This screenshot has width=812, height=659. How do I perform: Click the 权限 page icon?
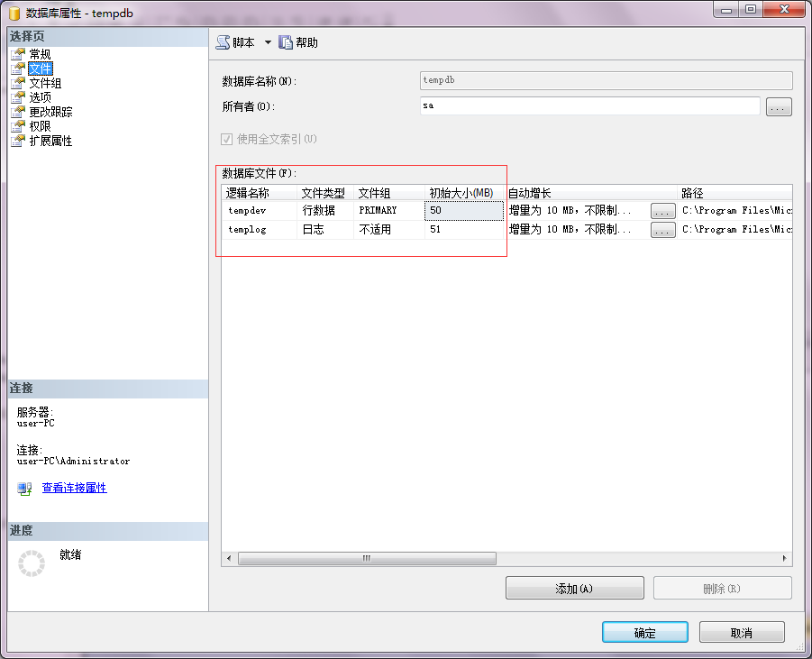pos(18,126)
